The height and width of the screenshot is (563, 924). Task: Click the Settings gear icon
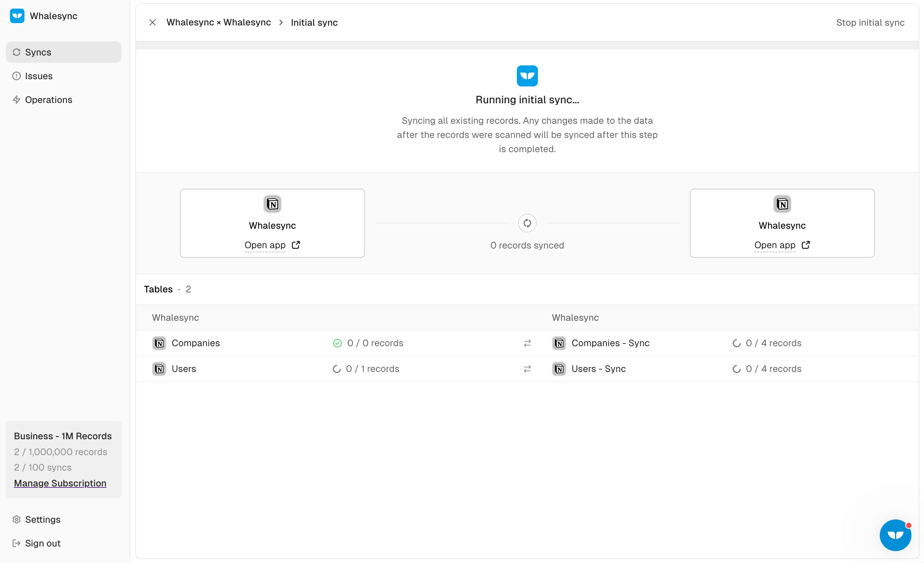click(17, 519)
